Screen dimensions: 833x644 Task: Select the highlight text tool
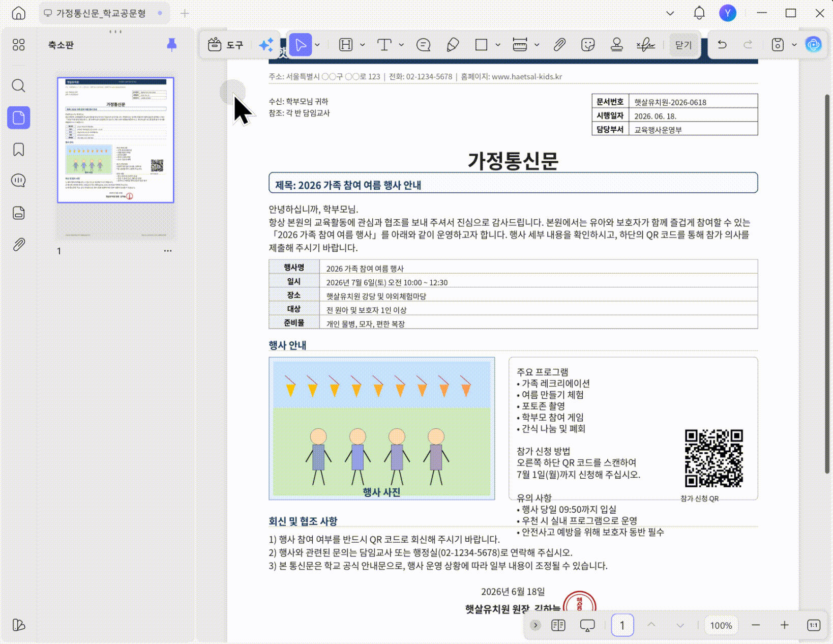coord(346,45)
